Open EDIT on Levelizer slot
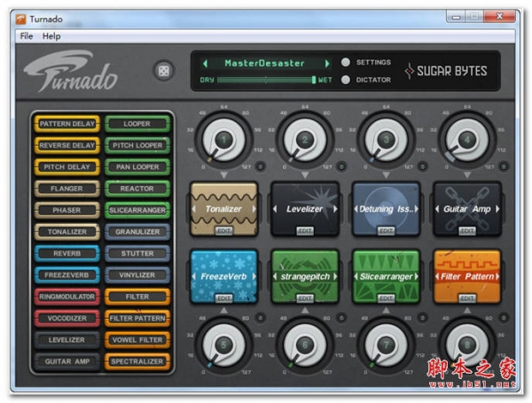Viewport: 532px width, 403px height. pos(305,231)
